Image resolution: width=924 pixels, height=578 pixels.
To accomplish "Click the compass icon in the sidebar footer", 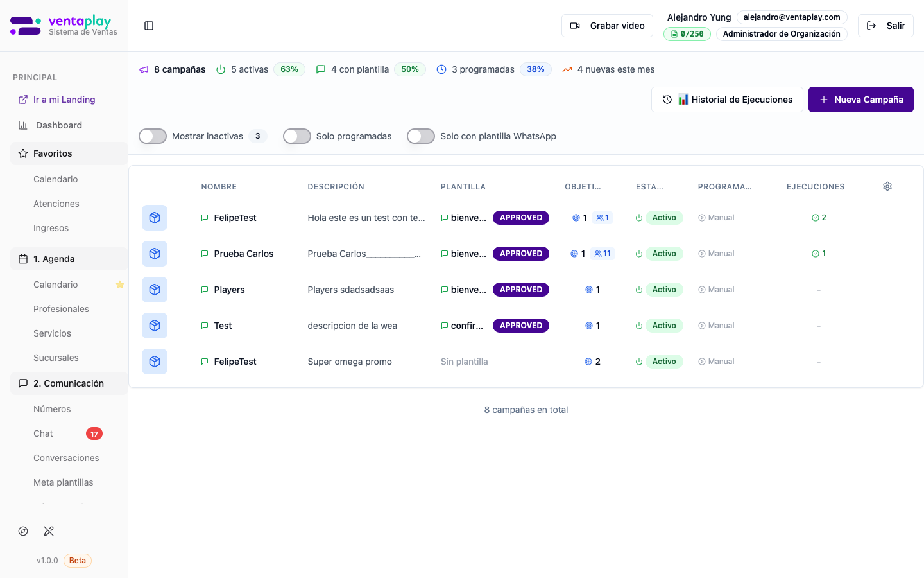I will coord(23,531).
